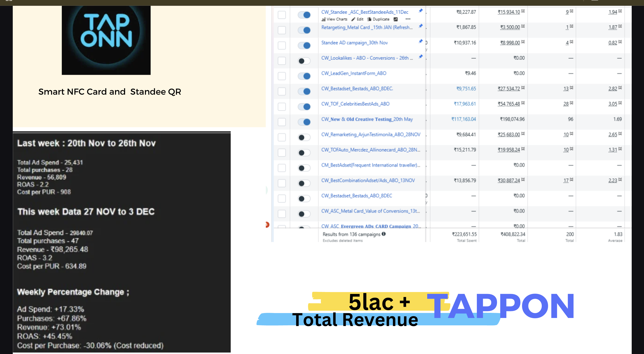Click the ₹117,163.04 amount spent link
Viewport: 644px width, 354px height.
tap(463, 119)
